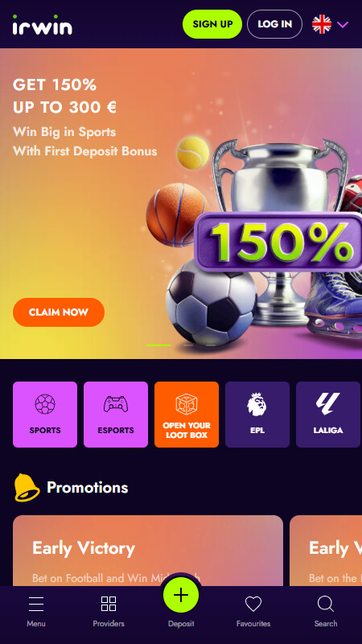Select the first banner slide indicator

pyautogui.click(x=158, y=345)
